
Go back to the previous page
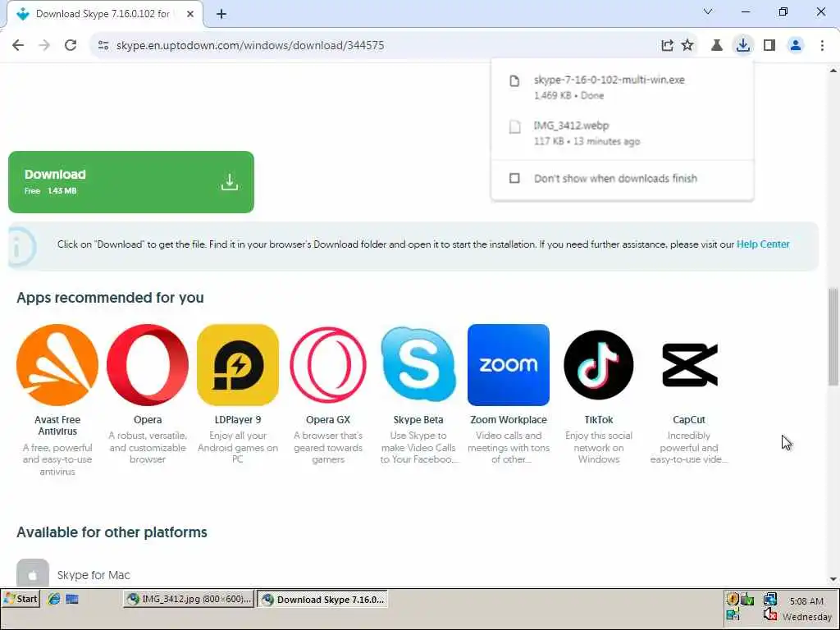[18, 46]
